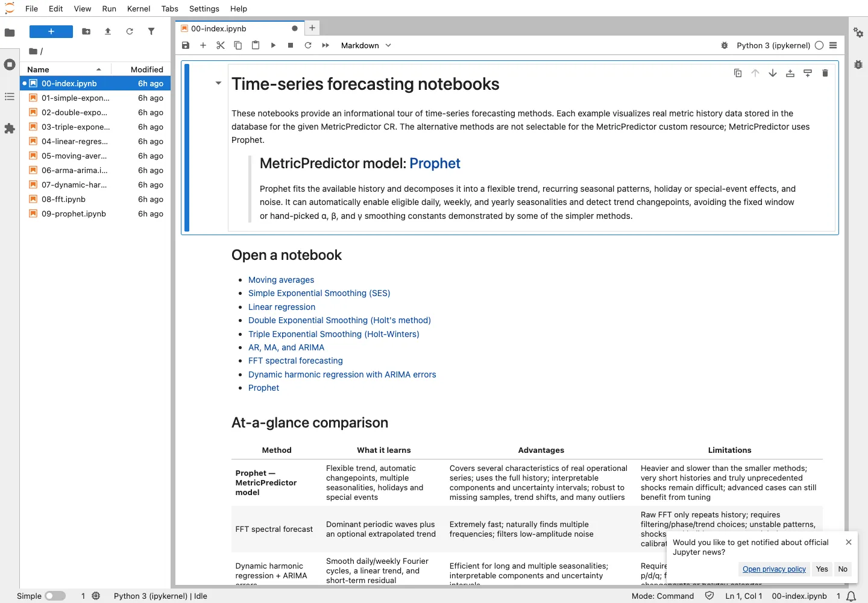Click kernel status icon in status bar

click(x=96, y=596)
